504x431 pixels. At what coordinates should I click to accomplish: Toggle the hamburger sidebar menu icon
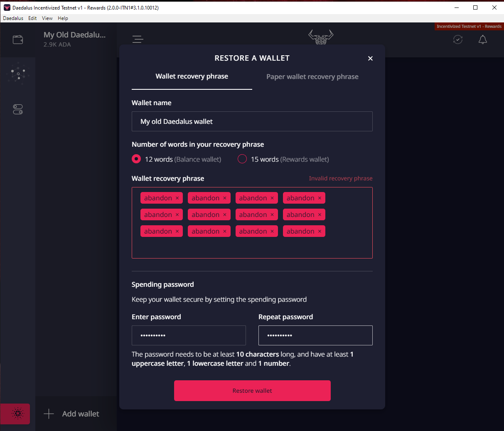tap(138, 39)
